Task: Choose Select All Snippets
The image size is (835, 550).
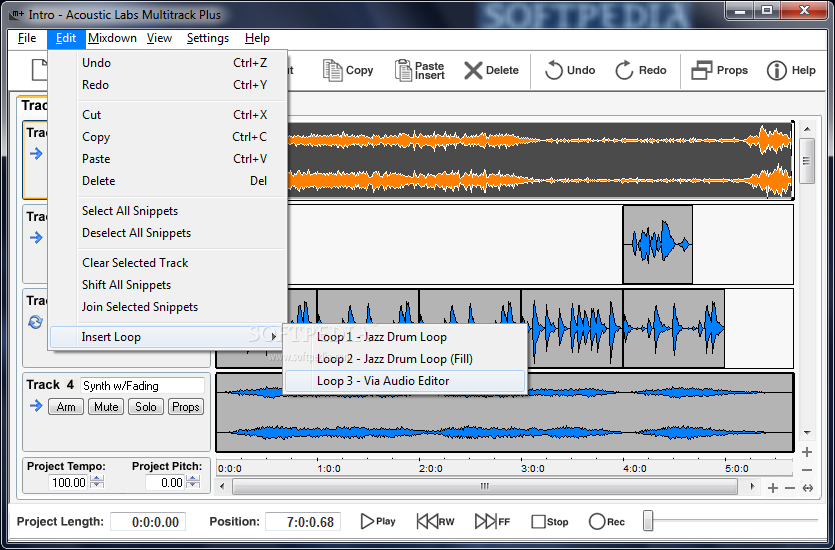Action: (168, 211)
